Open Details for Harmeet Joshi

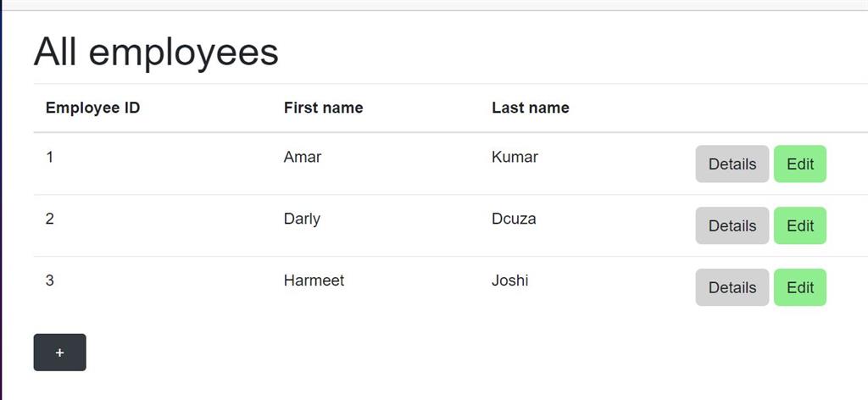click(732, 287)
